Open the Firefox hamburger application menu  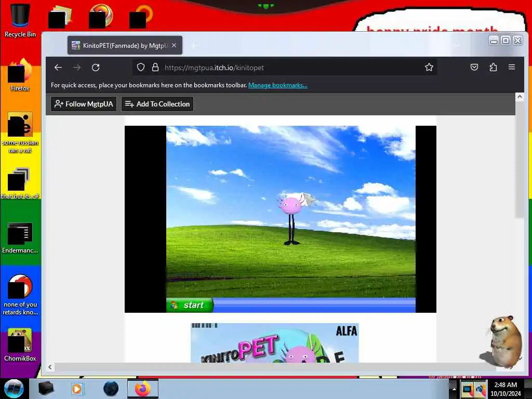(512, 67)
